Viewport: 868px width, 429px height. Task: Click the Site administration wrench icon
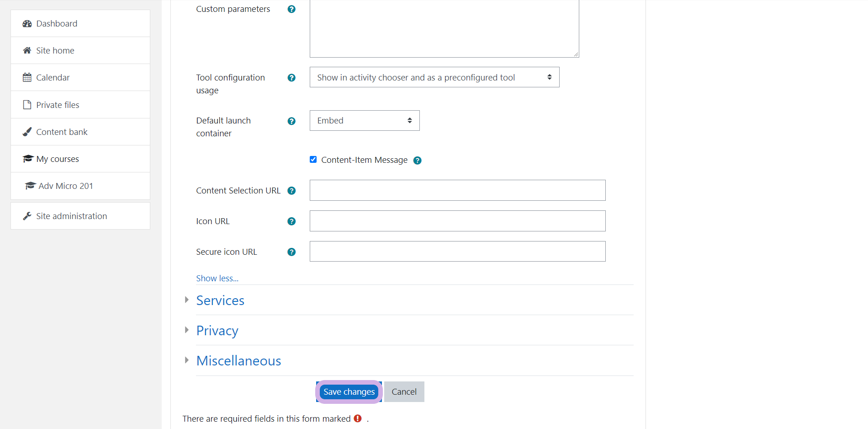pos(27,216)
